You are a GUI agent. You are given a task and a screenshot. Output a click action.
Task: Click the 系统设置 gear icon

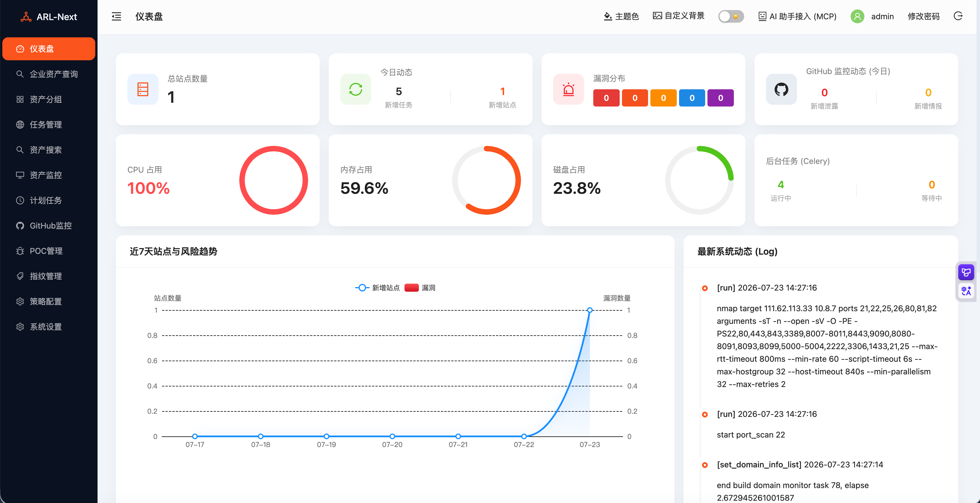[20, 327]
